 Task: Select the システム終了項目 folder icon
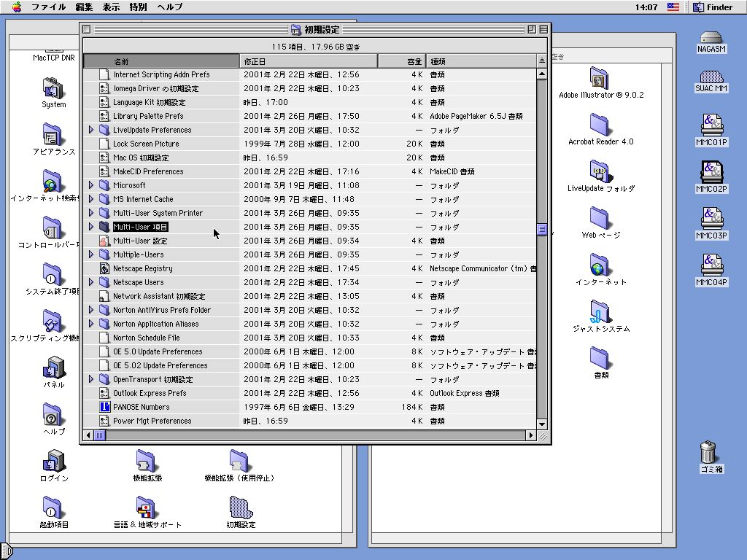coord(53,275)
